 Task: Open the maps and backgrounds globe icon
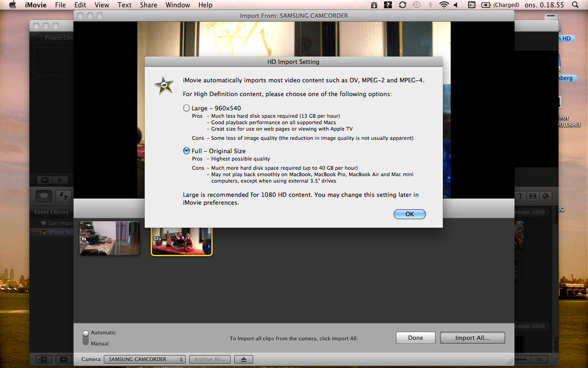pos(545,195)
